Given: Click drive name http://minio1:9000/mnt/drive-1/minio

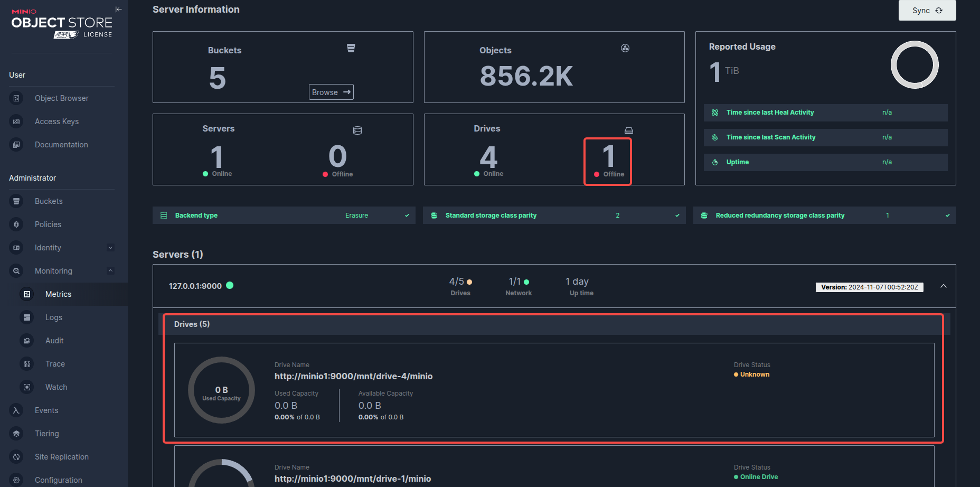Looking at the screenshot, I should [x=353, y=479].
